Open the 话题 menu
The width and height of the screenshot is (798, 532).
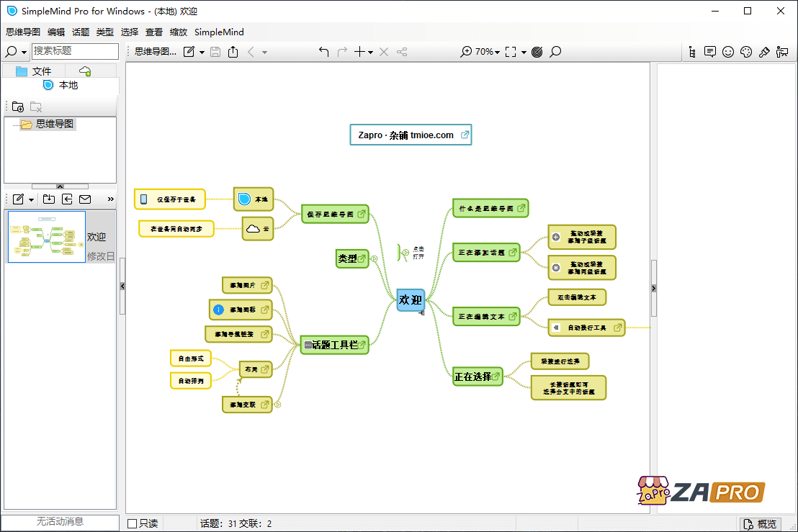point(81,32)
